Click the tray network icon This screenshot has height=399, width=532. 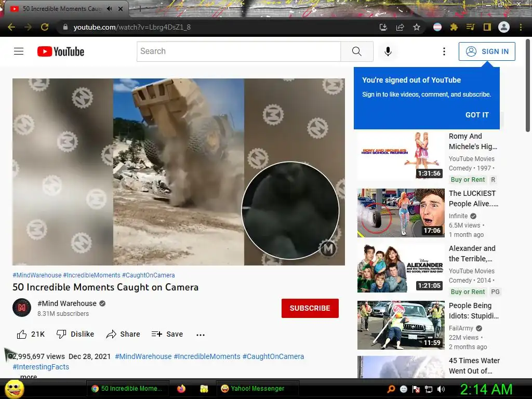click(x=429, y=389)
